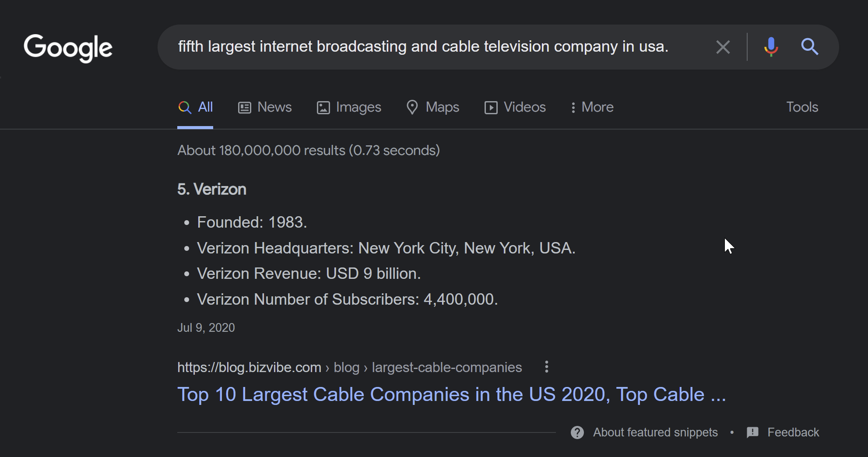Start voice search with microphone icon

[x=771, y=47]
